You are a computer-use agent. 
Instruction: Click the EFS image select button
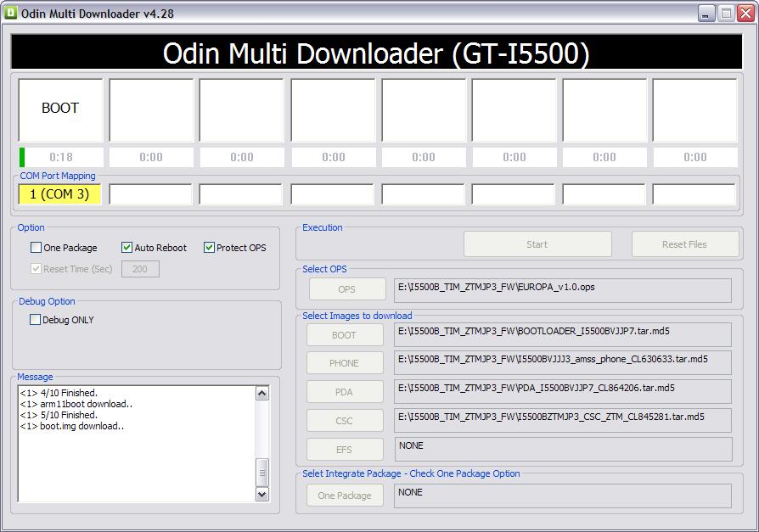(x=344, y=450)
